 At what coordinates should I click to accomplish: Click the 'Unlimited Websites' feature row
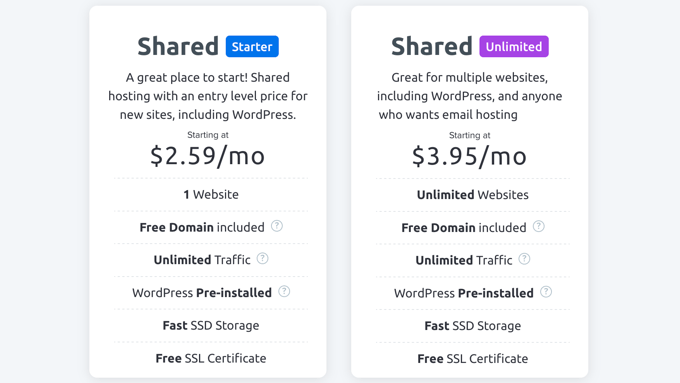pyautogui.click(x=473, y=195)
